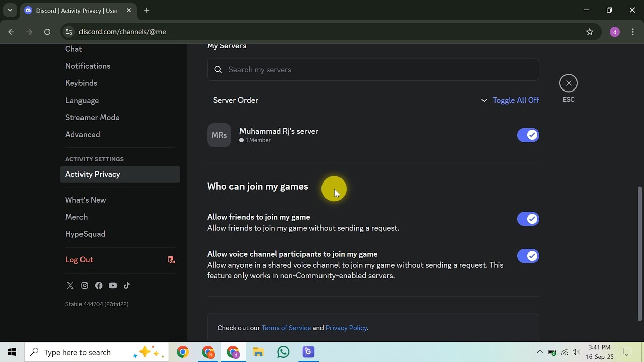Open WhatsApp from the taskbar
This screenshot has height=362, width=644.
[x=283, y=352]
